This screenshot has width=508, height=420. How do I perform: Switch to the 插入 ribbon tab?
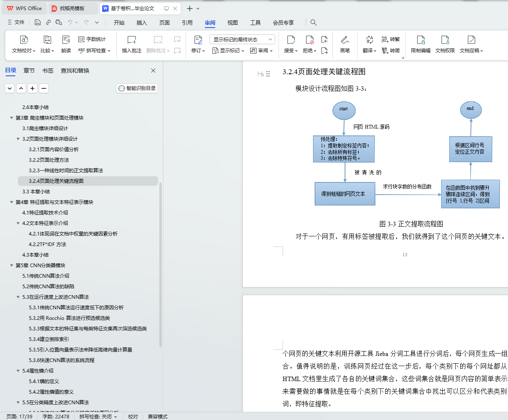coord(142,23)
